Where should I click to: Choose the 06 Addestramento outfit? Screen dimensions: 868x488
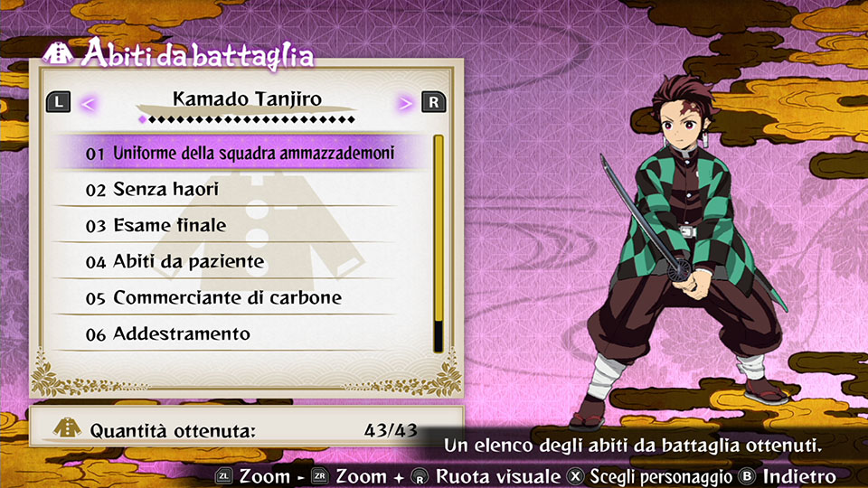tap(241, 333)
